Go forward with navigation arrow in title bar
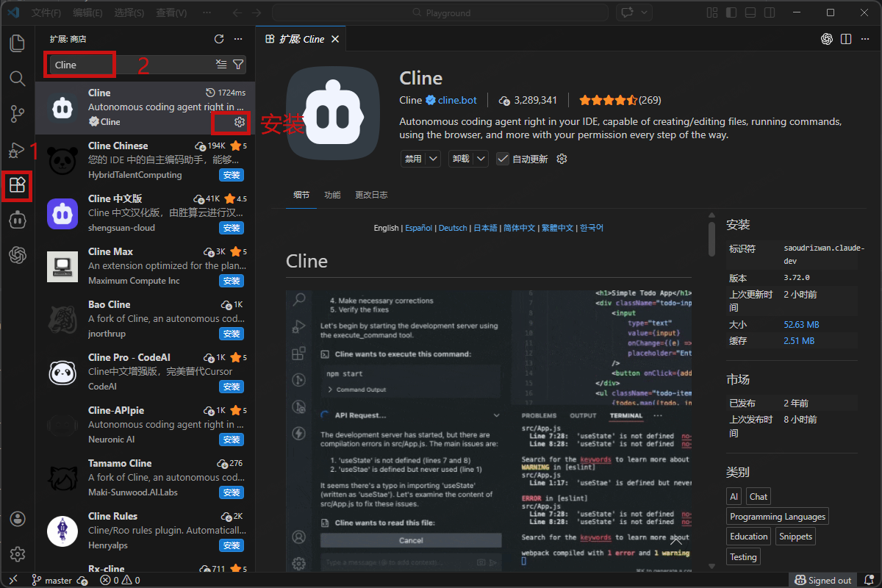The width and height of the screenshot is (882, 588). (x=256, y=12)
